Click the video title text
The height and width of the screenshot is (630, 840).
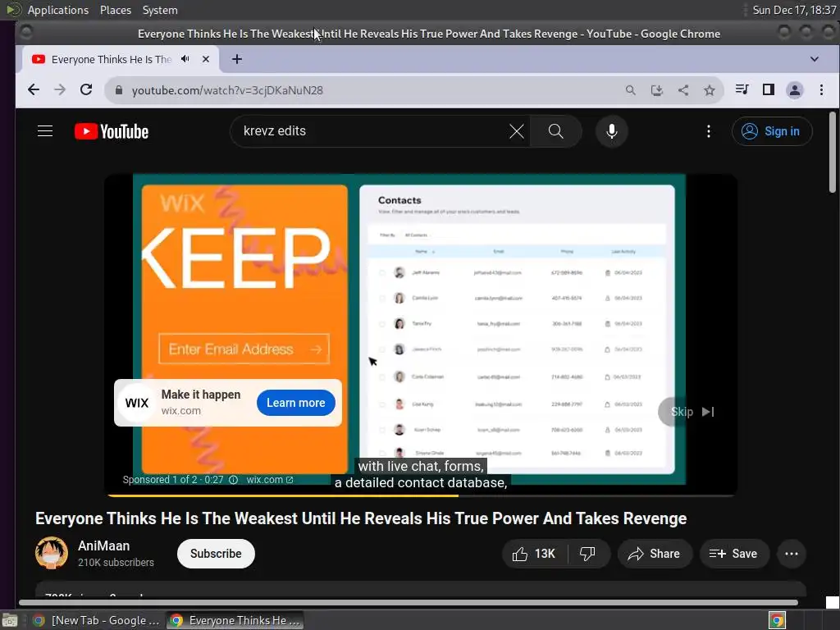point(361,518)
